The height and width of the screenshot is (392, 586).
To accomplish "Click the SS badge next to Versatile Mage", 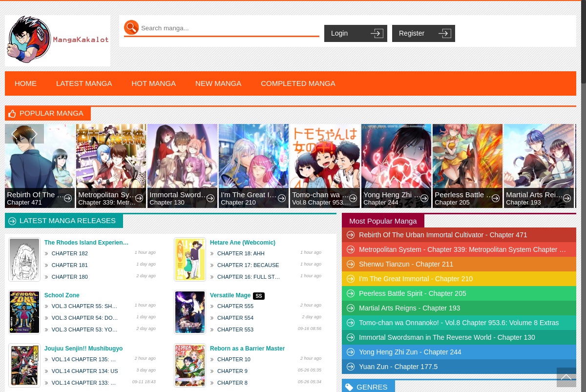I will tap(259, 296).
